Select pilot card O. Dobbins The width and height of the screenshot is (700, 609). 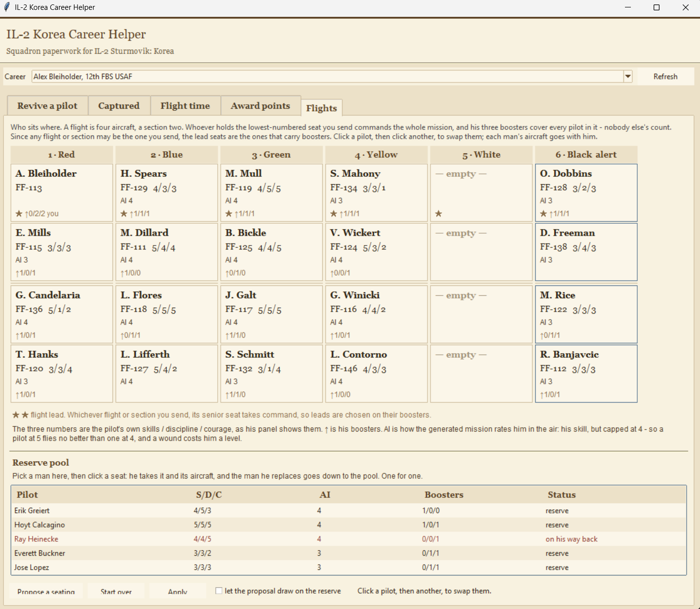pyautogui.click(x=586, y=193)
